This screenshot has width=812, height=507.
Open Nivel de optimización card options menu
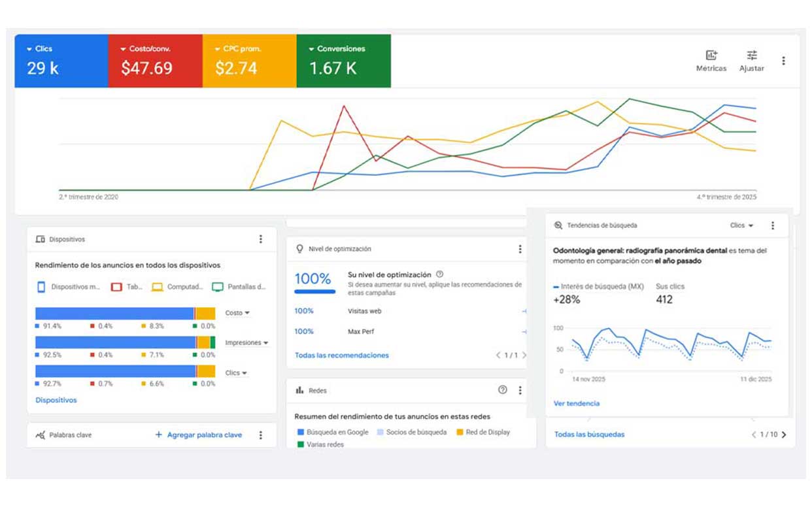(x=520, y=249)
